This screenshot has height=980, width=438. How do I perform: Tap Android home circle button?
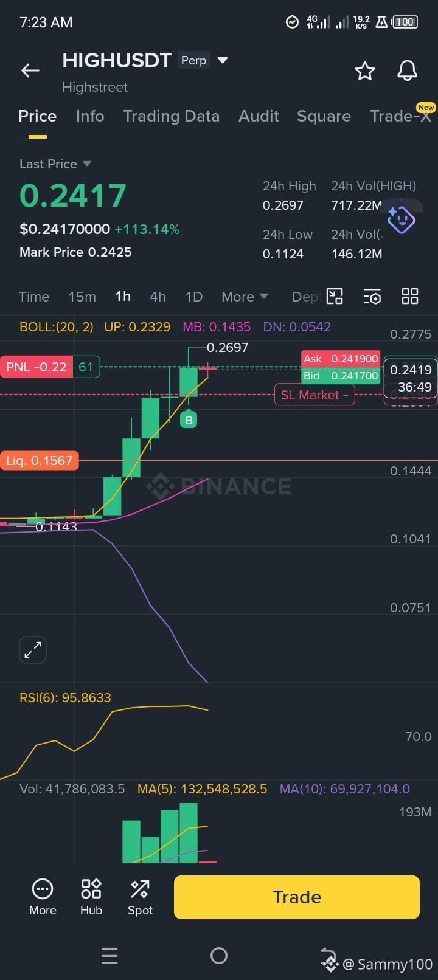click(219, 956)
